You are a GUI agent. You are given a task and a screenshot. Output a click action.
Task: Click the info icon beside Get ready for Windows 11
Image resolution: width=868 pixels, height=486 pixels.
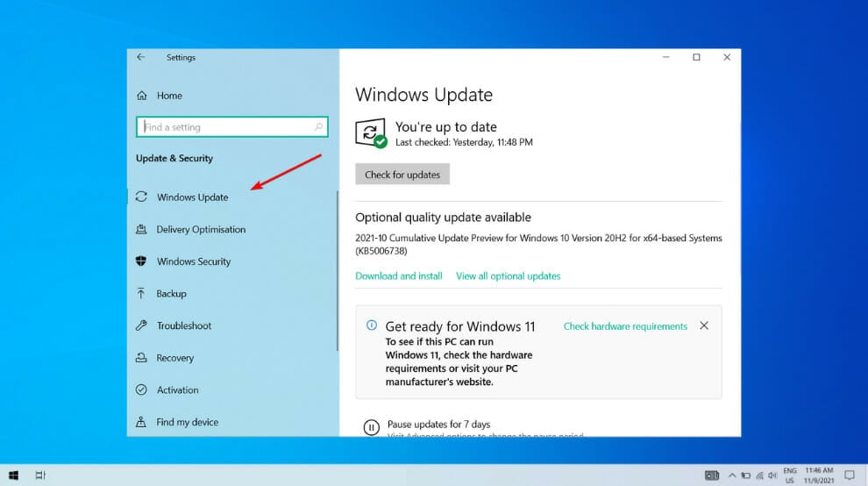(372, 325)
